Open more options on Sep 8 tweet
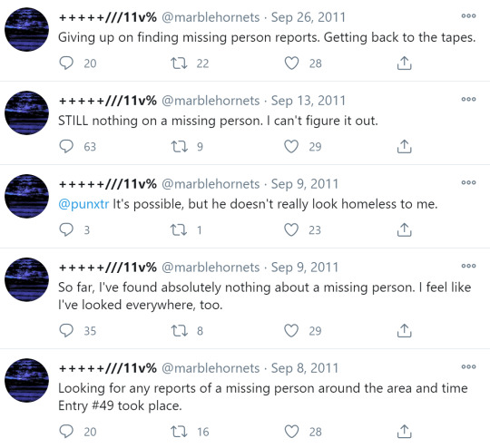Image resolution: width=490 pixels, height=448 pixels. tap(468, 366)
